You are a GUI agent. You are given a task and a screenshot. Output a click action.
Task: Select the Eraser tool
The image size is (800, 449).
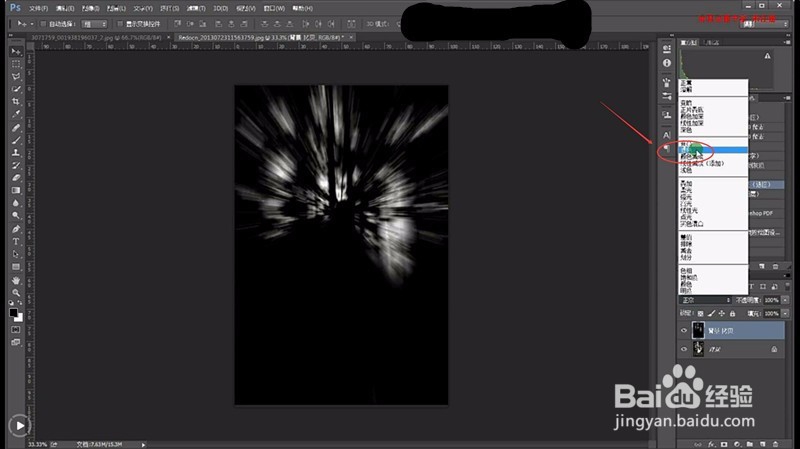tap(16, 178)
